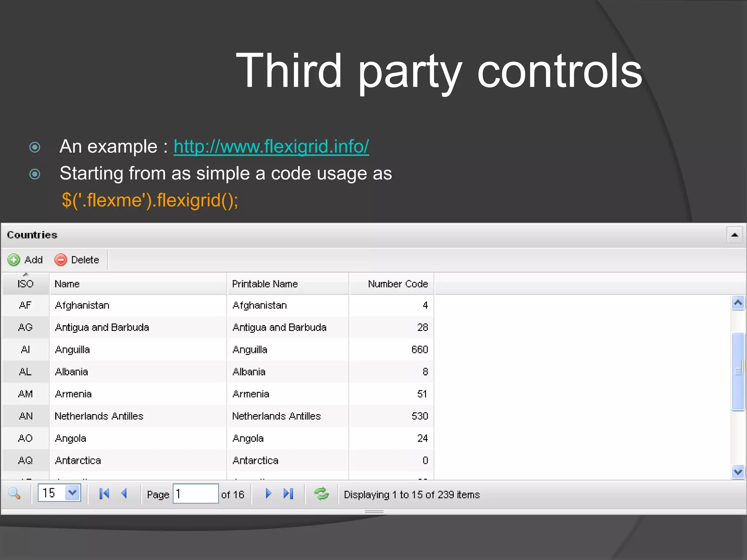Image resolution: width=747 pixels, height=560 pixels.
Task: Jump to the last page arrow
Action: pyautogui.click(x=288, y=494)
